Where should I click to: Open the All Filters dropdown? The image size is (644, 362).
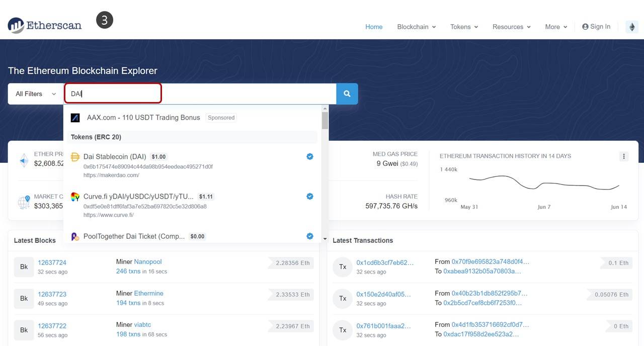click(x=36, y=94)
